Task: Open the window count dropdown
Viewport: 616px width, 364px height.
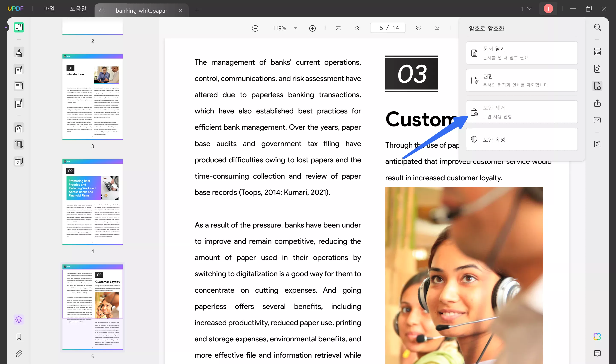Action: [526, 9]
